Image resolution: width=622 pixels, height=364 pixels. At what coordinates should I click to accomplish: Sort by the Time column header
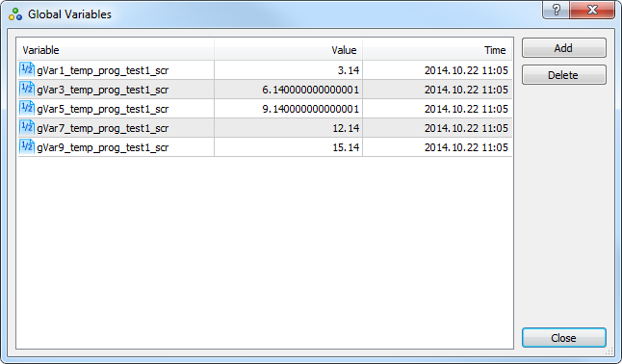click(x=437, y=50)
